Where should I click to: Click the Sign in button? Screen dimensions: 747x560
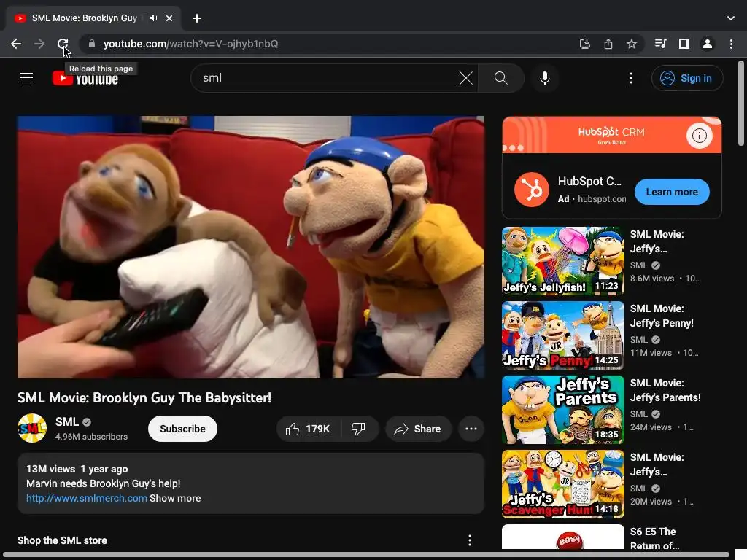[687, 77]
